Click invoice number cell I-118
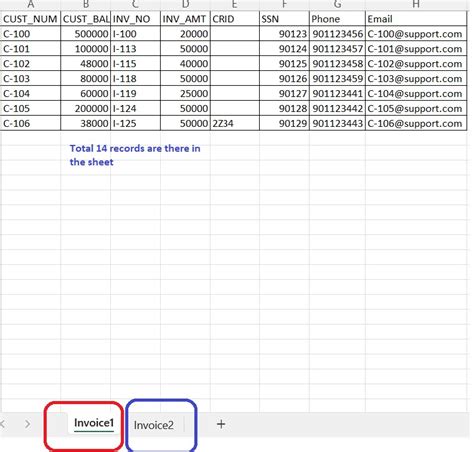This screenshot has height=452, width=474. [135, 79]
